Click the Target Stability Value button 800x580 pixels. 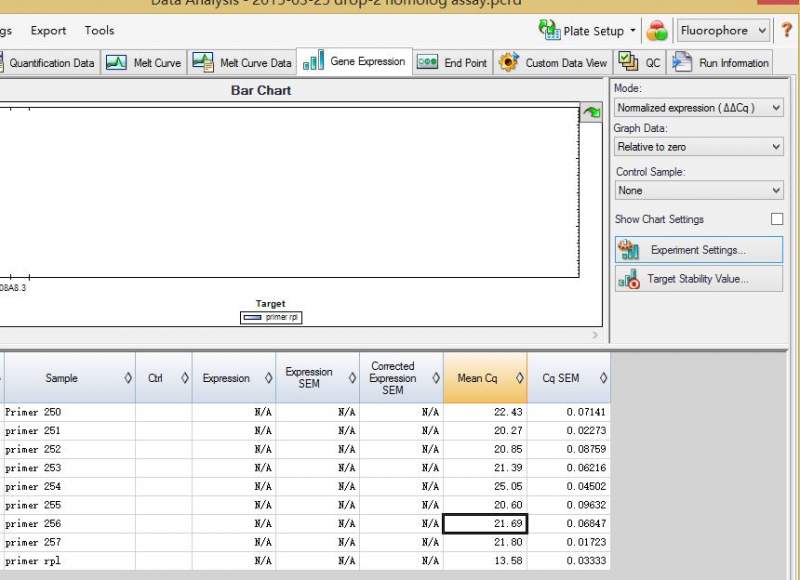[x=698, y=279]
